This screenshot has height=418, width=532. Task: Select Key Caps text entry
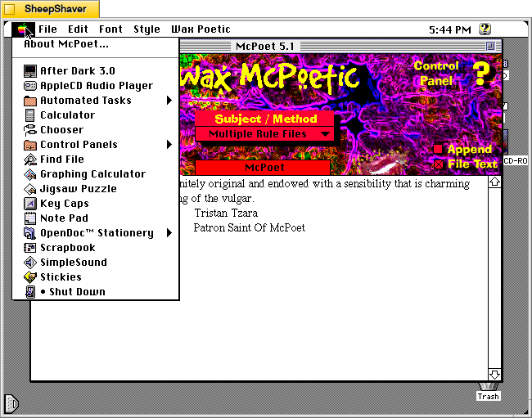pos(65,204)
